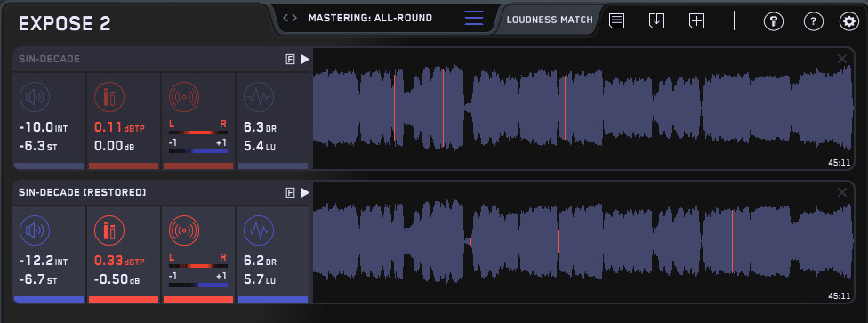Open the Mastering: All-Round preset selector
Viewport: 868px width, 323px height.
pyautogui.click(x=370, y=18)
